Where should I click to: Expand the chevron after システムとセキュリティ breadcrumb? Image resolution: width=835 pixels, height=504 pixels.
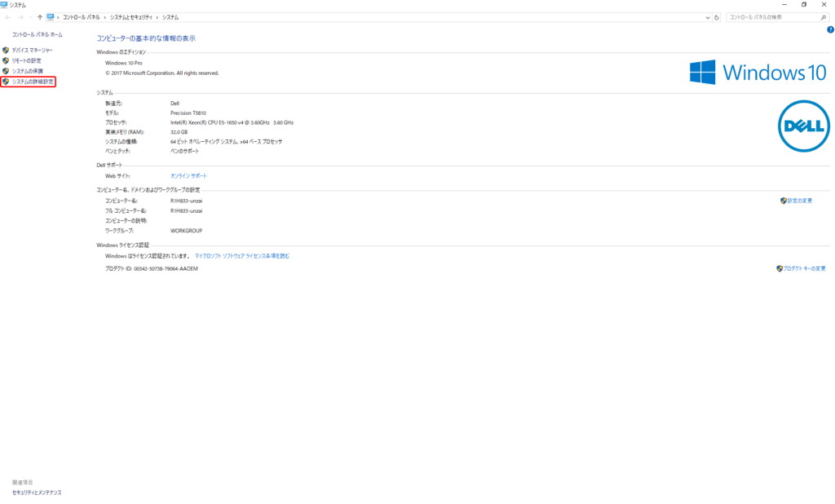(x=157, y=17)
